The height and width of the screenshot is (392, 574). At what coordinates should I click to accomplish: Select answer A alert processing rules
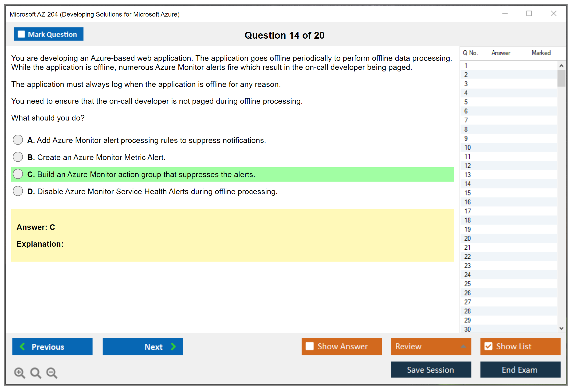[18, 140]
